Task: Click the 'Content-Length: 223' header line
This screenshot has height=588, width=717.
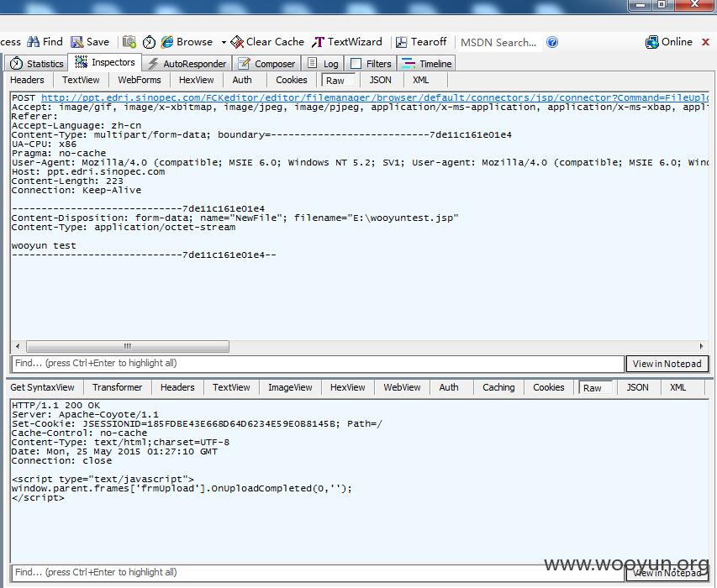Action: pos(67,181)
